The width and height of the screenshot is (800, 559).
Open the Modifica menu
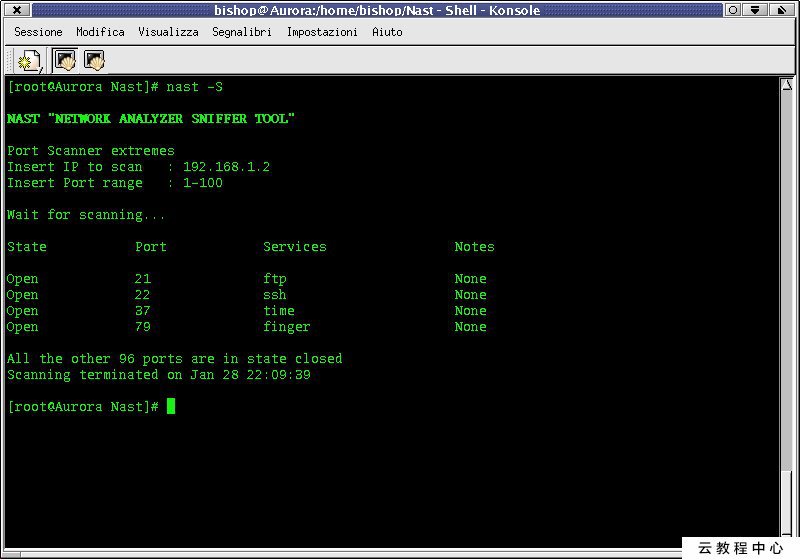[x=100, y=32]
